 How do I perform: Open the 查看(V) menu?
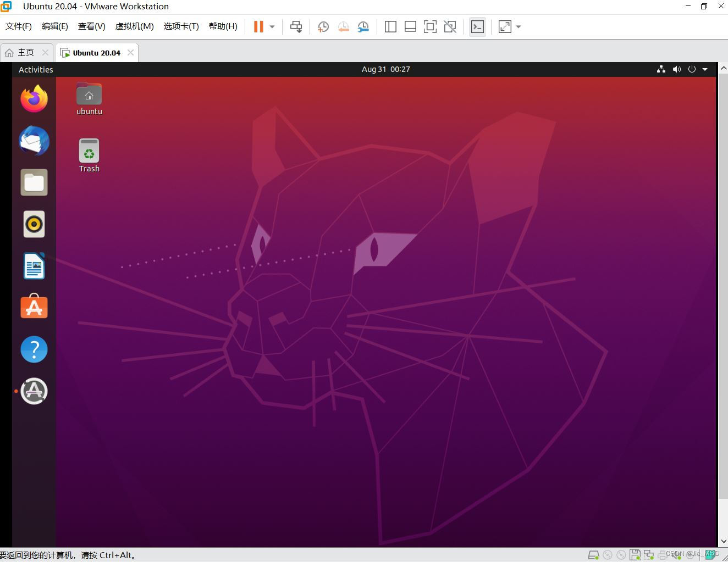coord(92,26)
